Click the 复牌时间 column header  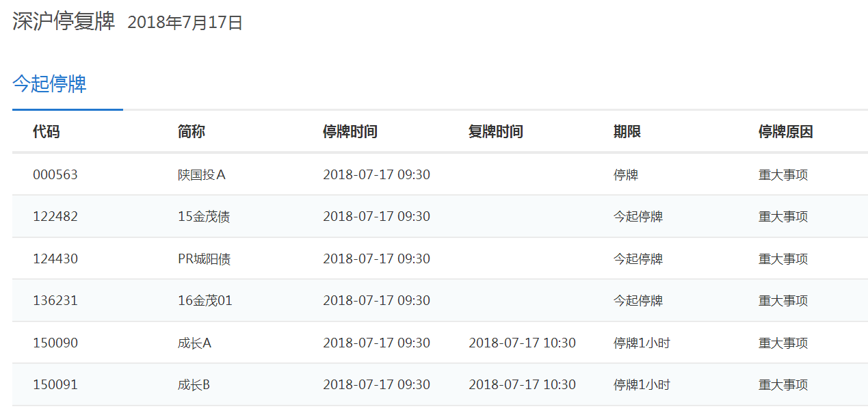495,132
